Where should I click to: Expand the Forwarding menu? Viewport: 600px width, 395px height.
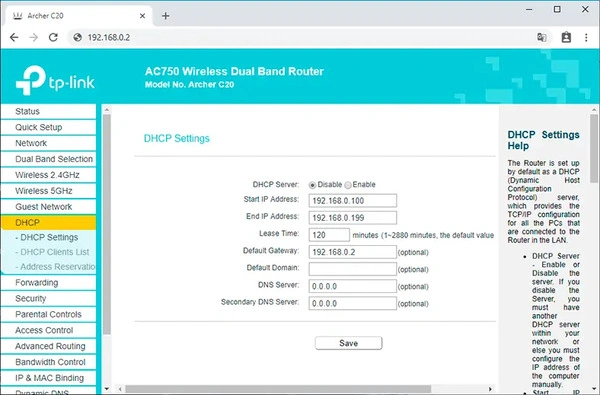49,282
